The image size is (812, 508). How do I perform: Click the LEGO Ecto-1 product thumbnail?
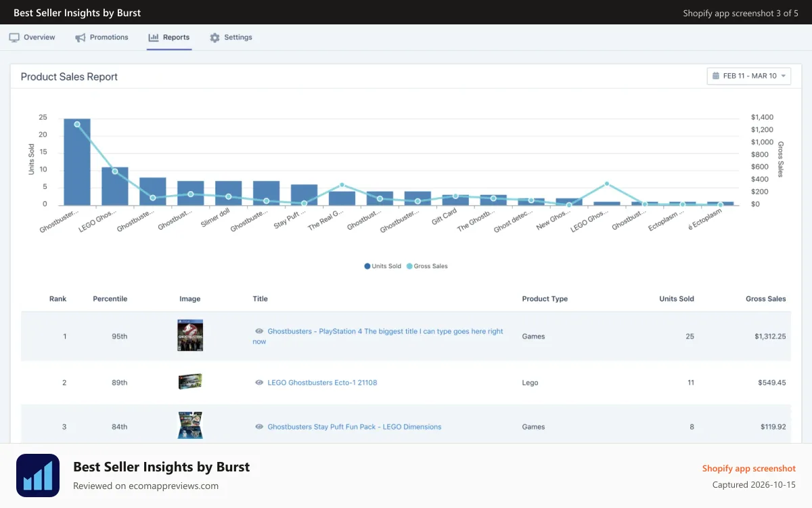click(x=190, y=382)
